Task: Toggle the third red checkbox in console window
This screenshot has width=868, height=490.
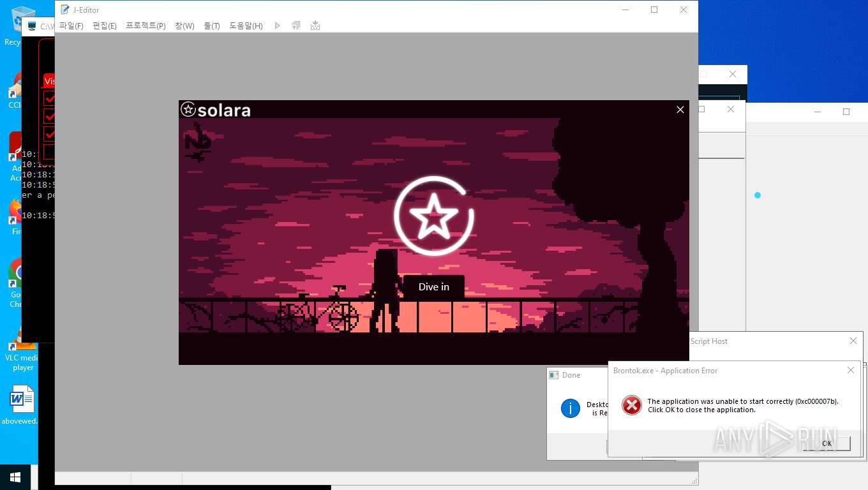Action: 50,133
